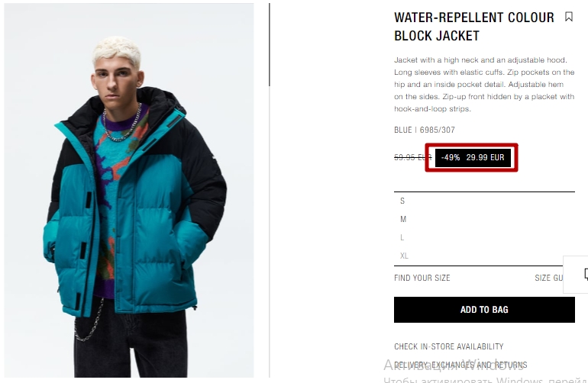The width and height of the screenshot is (588, 383).
Task: Click the Add to Bag button
Action: click(x=484, y=310)
